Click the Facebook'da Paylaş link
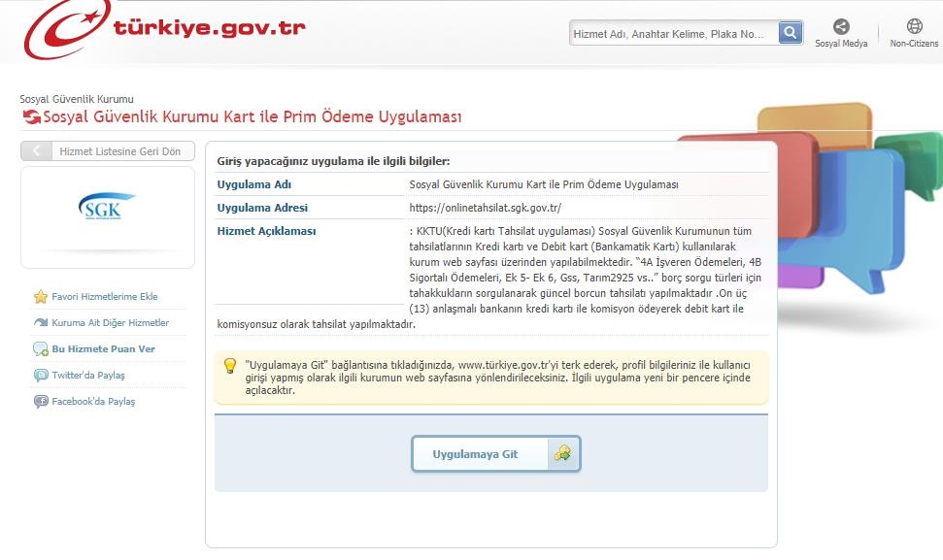This screenshot has height=560, width=943. coord(93,402)
